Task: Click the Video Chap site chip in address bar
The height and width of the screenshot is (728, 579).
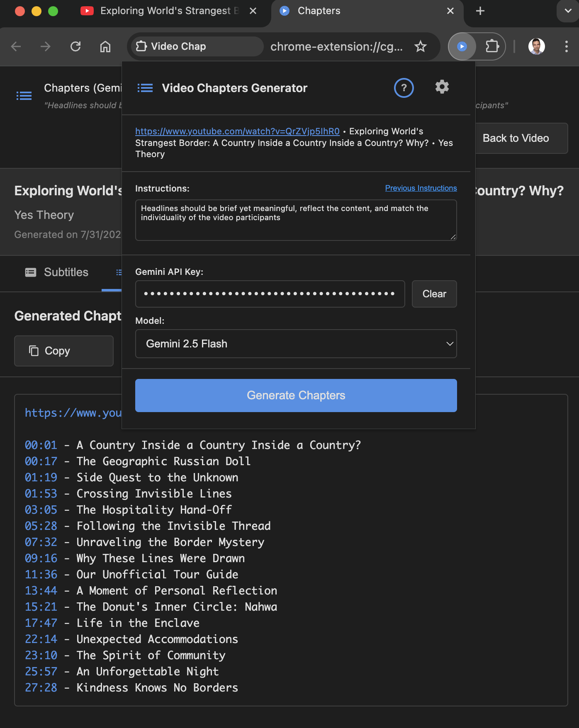Action: click(x=197, y=46)
